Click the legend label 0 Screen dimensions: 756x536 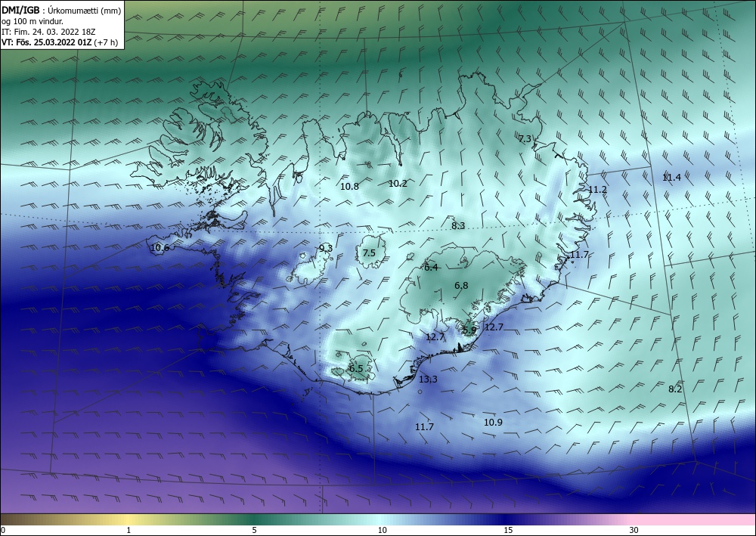point(3,531)
